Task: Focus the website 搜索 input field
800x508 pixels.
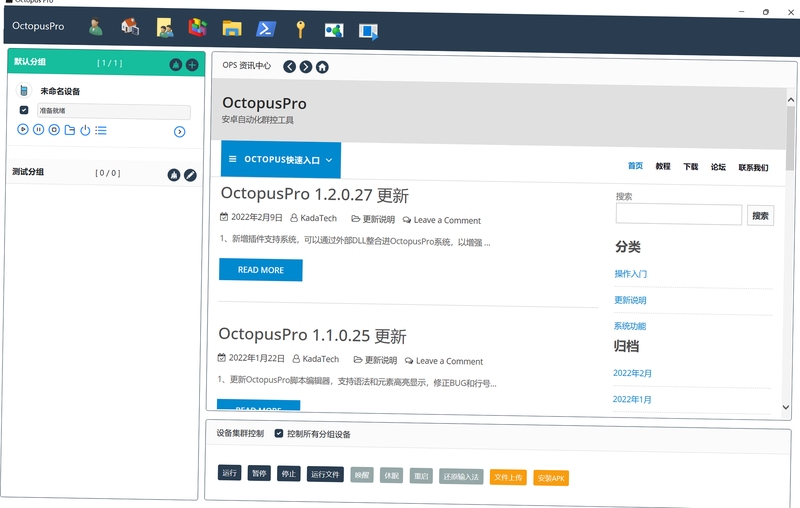Action: coord(679,214)
